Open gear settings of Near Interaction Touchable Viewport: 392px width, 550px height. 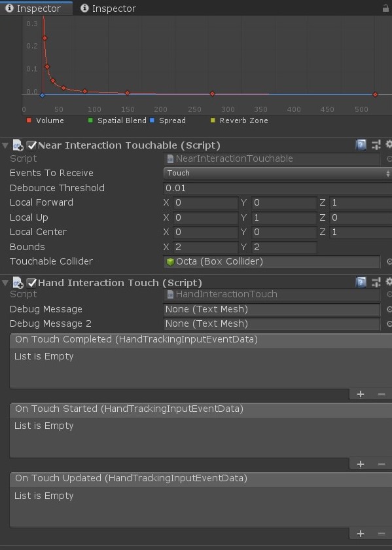click(x=389, y=144)
